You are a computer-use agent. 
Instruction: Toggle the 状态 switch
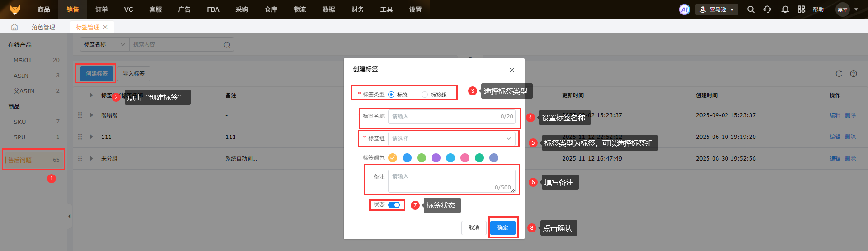[x=394, y=205]
